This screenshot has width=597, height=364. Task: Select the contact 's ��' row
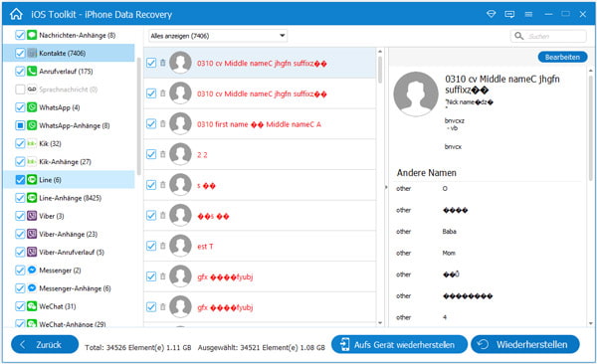pos(260,185)
